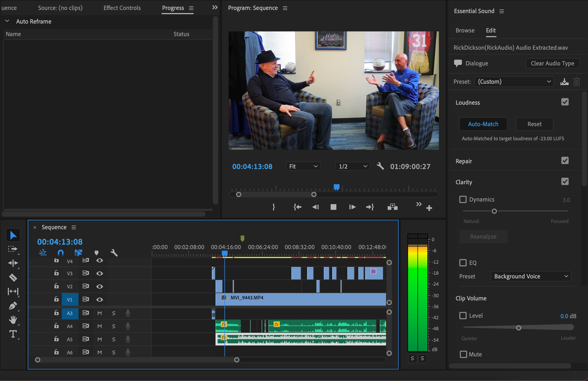
Task: Mute track A4
Action: pyautogui.click(x=99, y=326)
